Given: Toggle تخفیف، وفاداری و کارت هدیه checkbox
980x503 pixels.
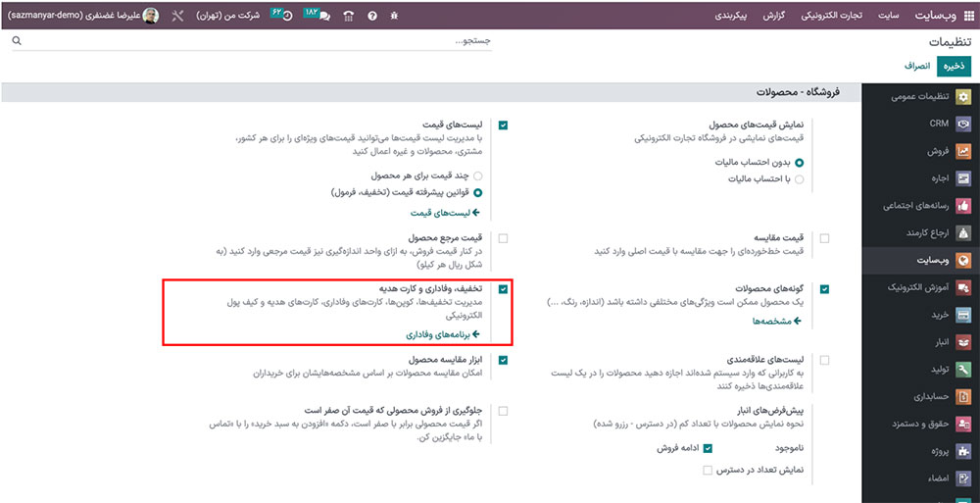Looking at the screenshot, I should 504,289.
